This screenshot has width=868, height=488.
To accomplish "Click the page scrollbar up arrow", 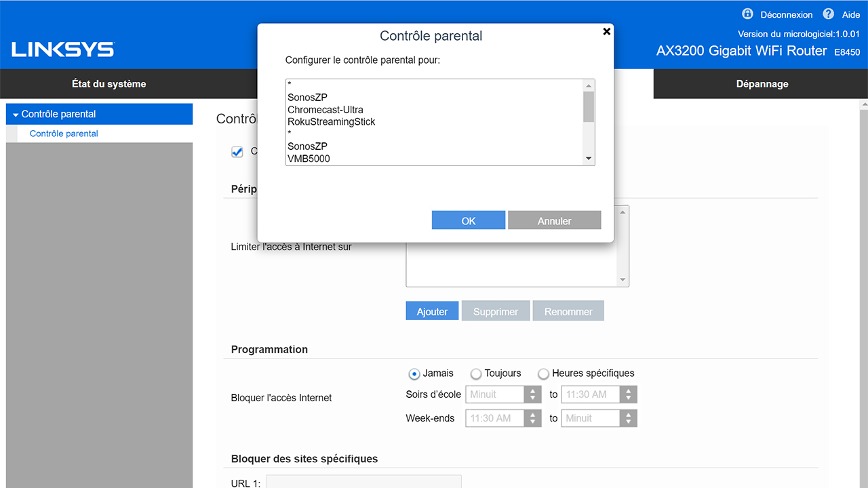I will 863,104.
